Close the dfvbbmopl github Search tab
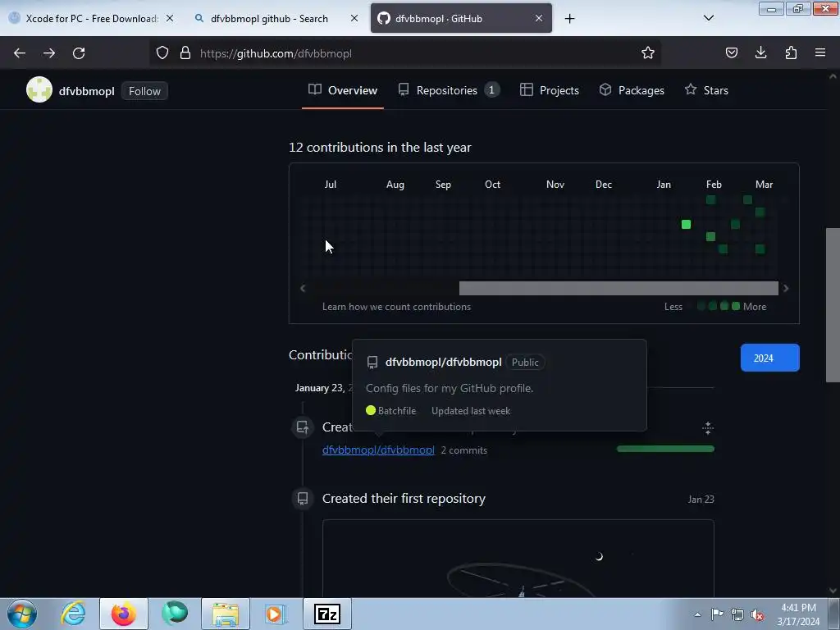This screenshot has height=630, width=840. pyautogui.click(x=354, y=18)
